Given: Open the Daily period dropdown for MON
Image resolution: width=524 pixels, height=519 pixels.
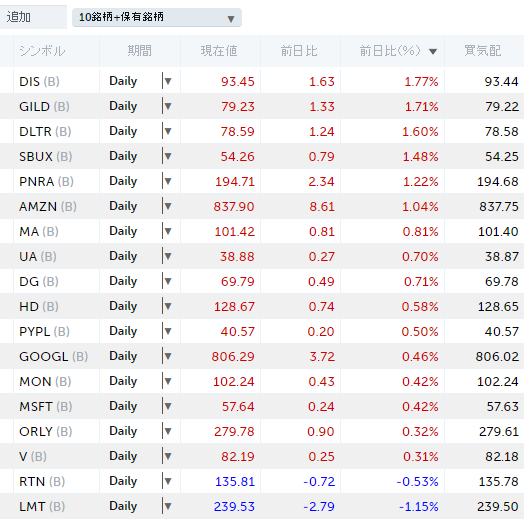Looking at the screenshot, I should click(x=140, y=381).
